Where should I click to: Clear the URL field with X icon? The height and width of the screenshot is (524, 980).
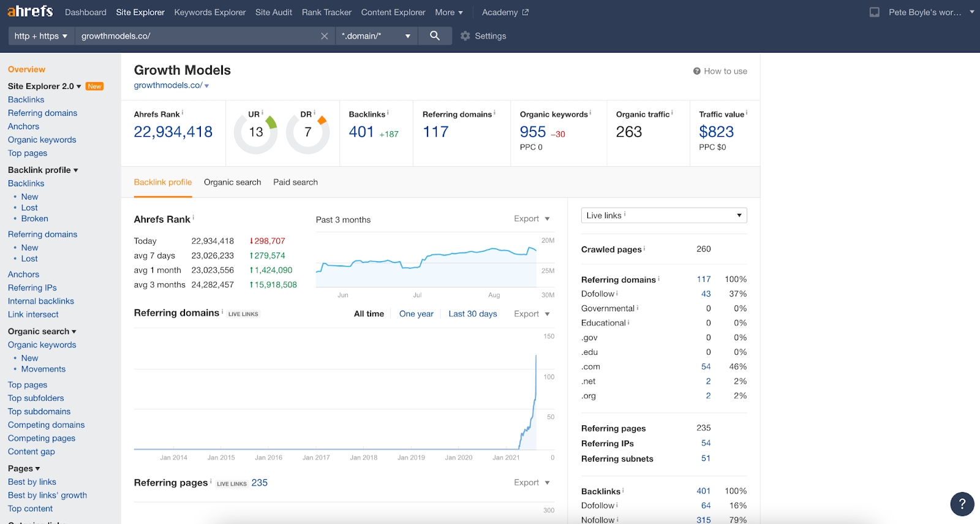click(325, 36)
